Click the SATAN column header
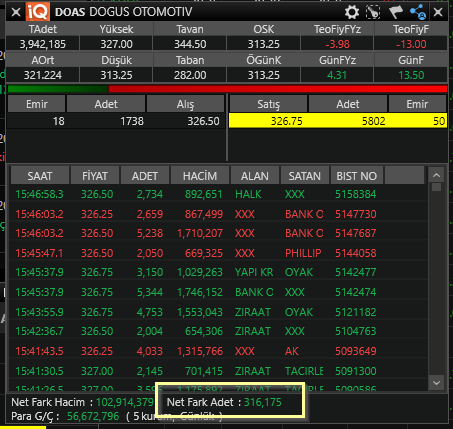The width and height of the screenshot is (453, 429). [x=305, y=176]
